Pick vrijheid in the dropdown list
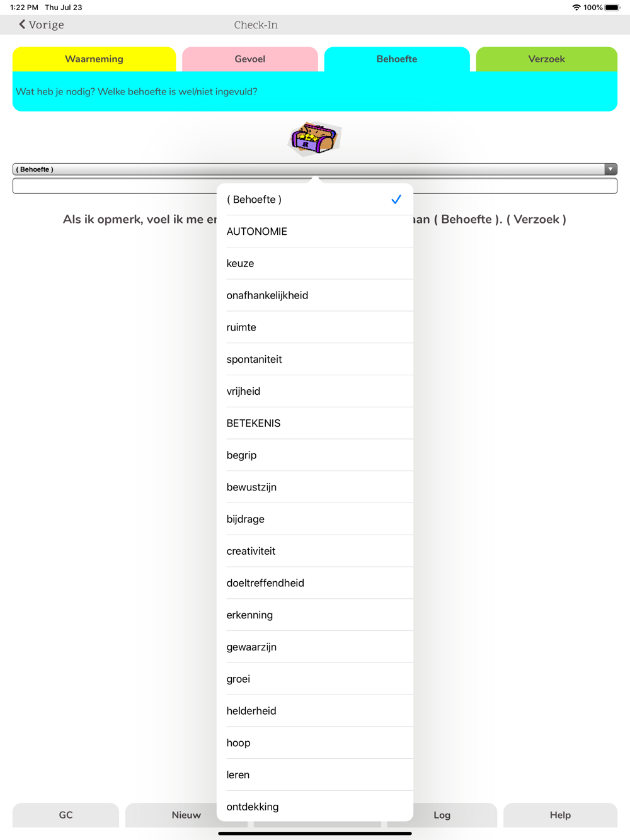This screenshot has height=840, width=630. click(314, 391)
